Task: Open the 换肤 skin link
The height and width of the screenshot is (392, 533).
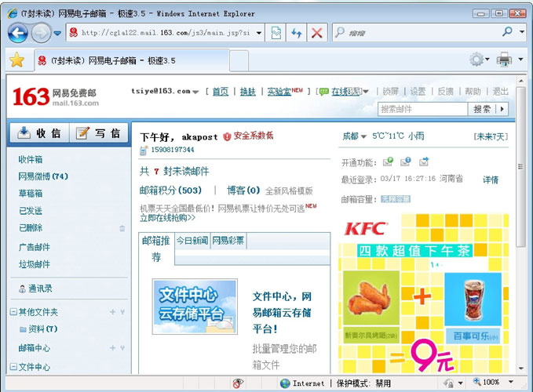Action: click(x=248, y=91)
